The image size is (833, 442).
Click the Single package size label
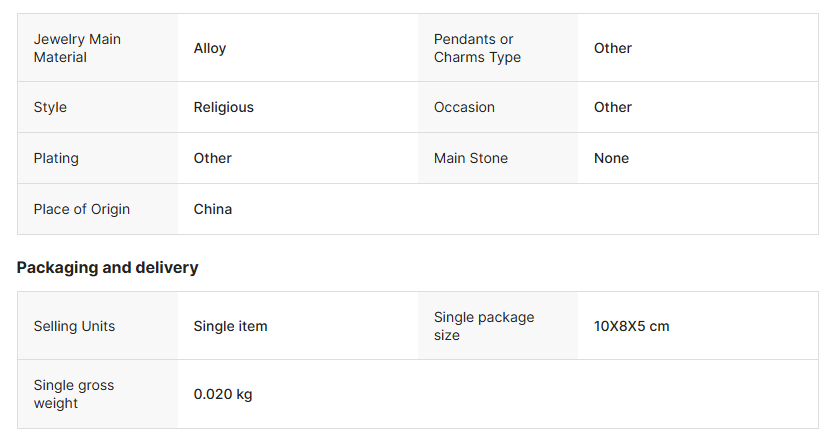484,326
